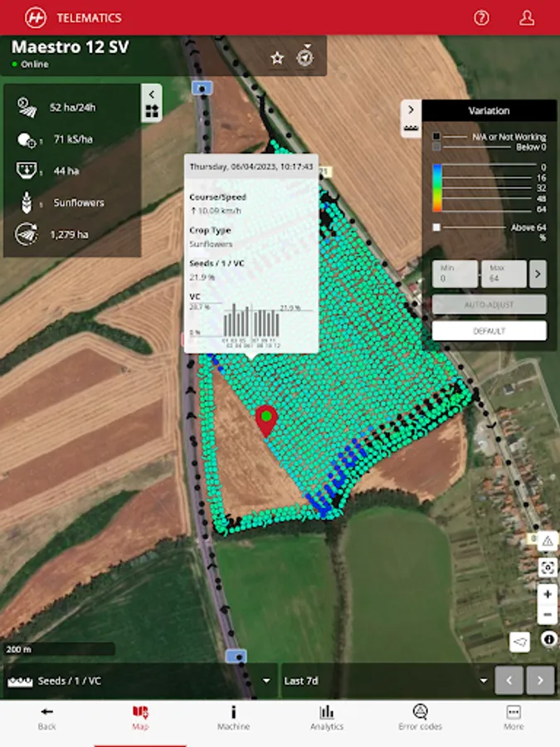This screenshot has height=747, width=560.
Task: Click the popup date Thursday 06/04/2023
Action: pos(251,166)
